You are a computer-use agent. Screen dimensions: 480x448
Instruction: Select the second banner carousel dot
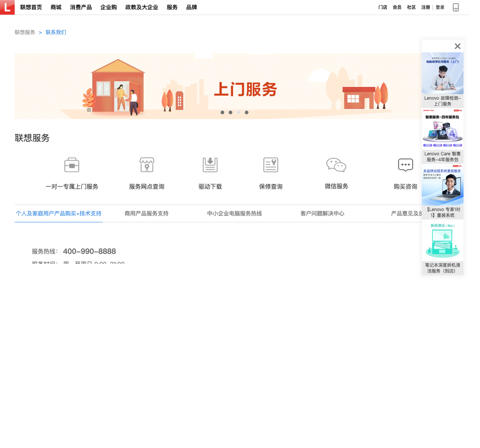click(230, 113)
